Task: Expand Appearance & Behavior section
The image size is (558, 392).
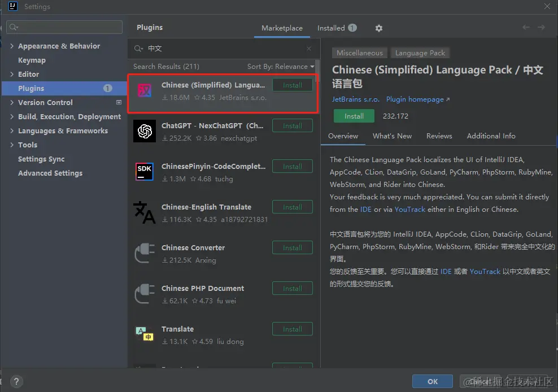Action: coord(12,46)
